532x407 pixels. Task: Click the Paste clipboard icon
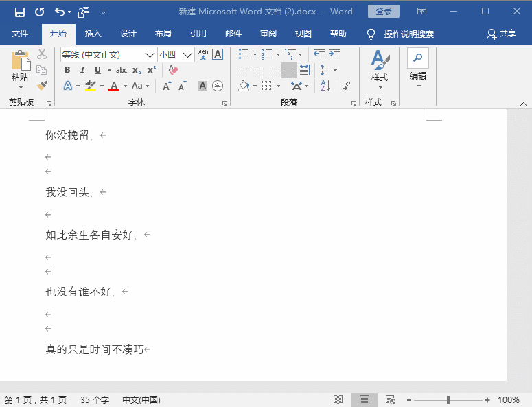click(x=20, y=60)
